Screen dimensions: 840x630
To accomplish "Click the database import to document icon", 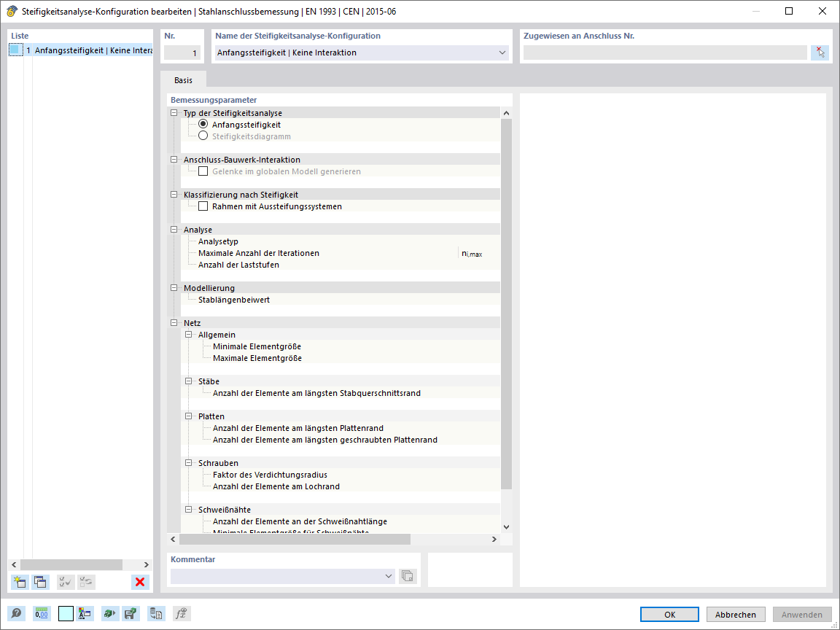I will click(x=156, y=614).
